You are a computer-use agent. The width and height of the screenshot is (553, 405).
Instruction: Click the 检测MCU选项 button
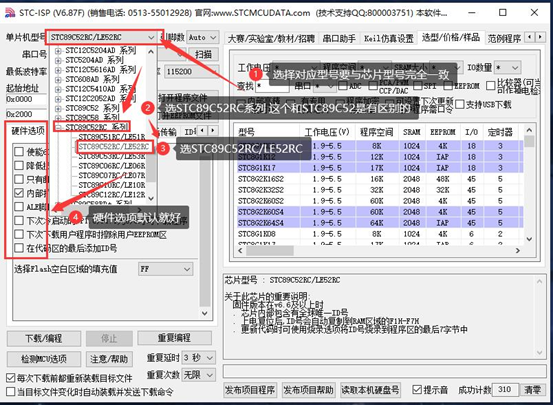coord(44,359)
